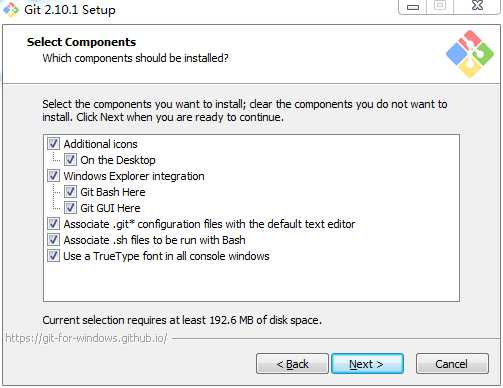503x388 pixels.
Task: Close the Git Setup window
Action: (477, 6)
